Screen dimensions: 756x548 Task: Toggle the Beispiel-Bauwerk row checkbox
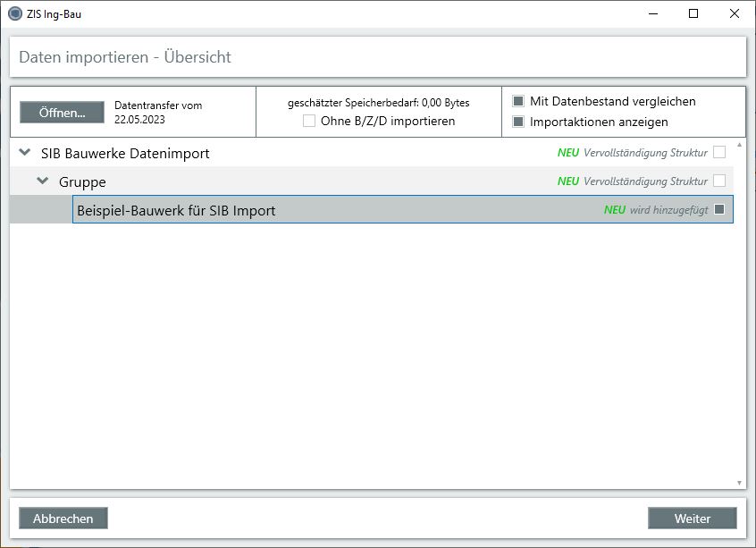[x=719, y=210]
